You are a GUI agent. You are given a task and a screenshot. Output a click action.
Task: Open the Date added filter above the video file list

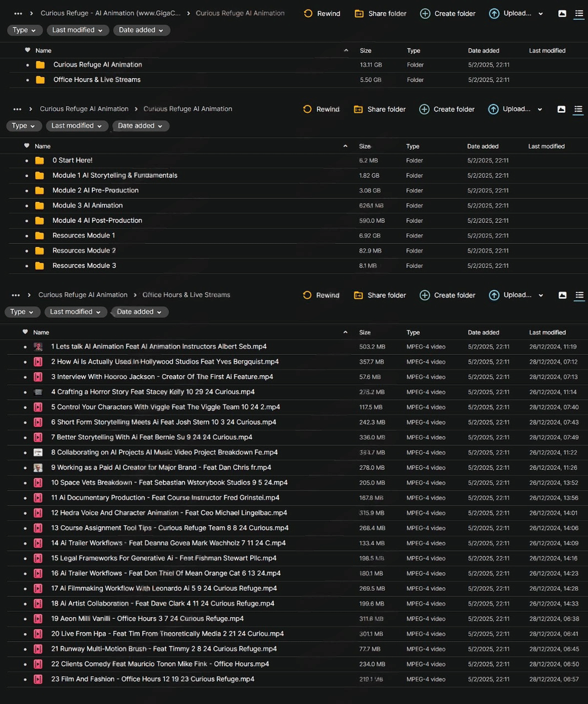(140, 312)
